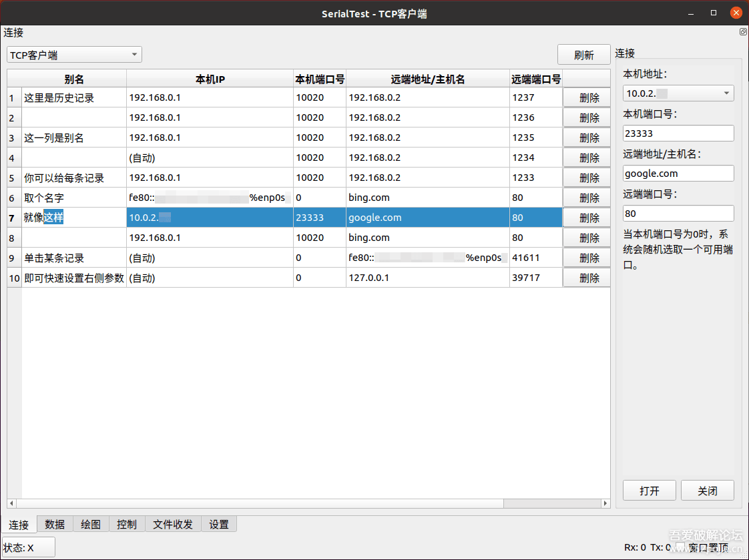The image size is (749, 560).
Task: Open the 设置 tab
Action: tap(219, 524)
